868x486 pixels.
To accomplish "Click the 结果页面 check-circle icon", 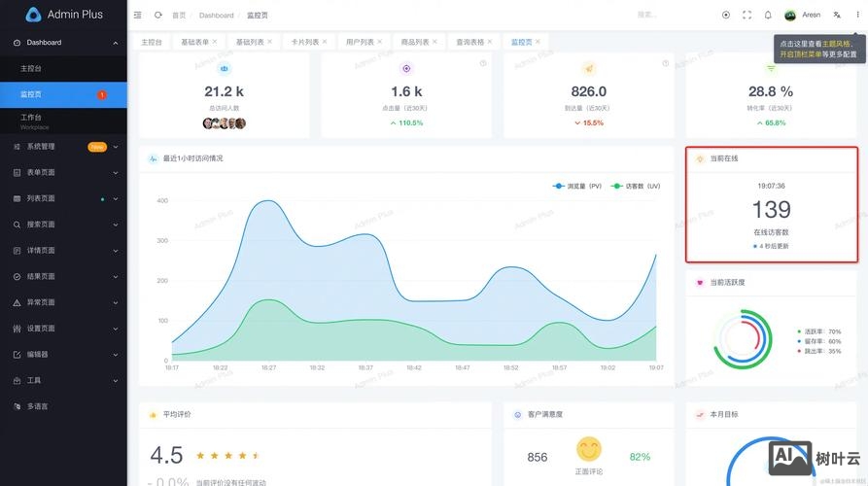I will point(17,277).
